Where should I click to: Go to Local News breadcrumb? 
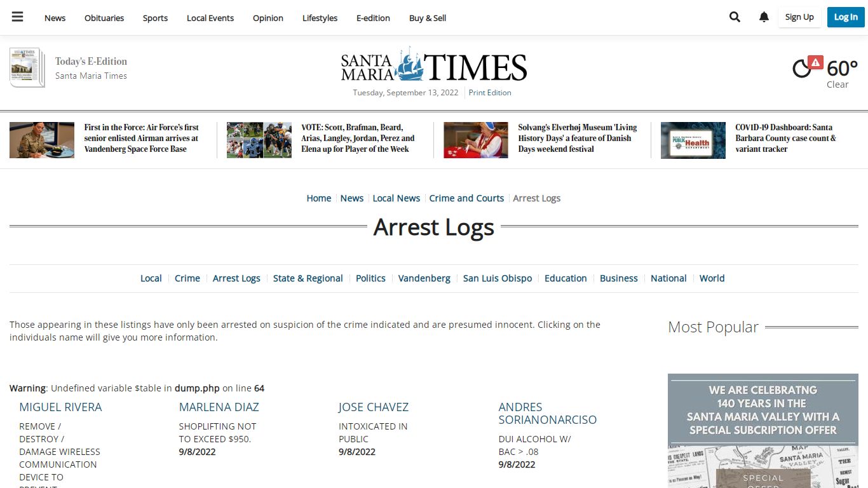pos(397,198)
